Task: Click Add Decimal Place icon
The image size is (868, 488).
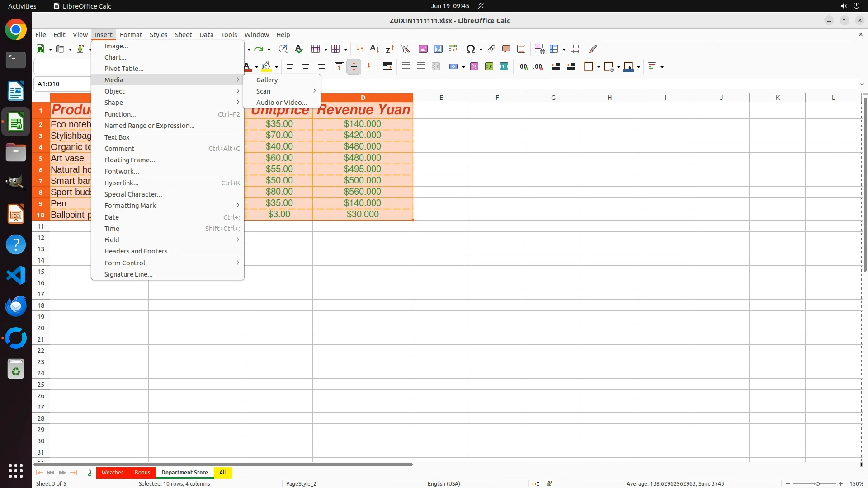Action: (523, 67)
